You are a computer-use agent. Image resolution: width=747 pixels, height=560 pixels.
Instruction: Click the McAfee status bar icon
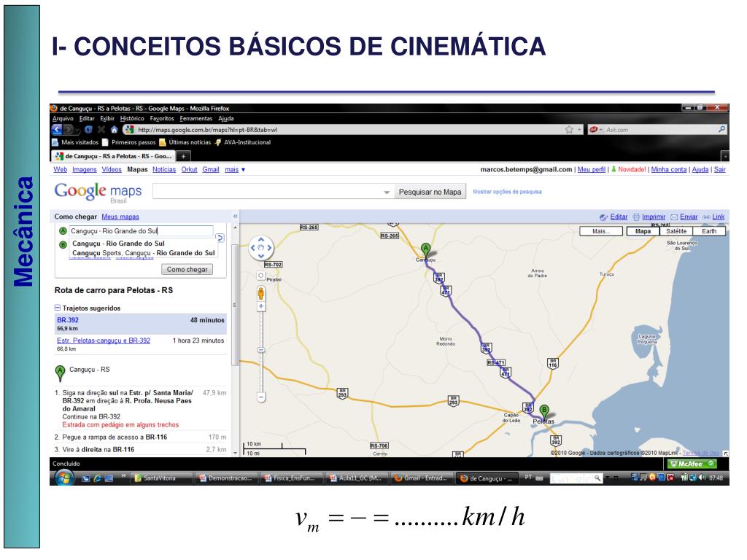[690, 464]
